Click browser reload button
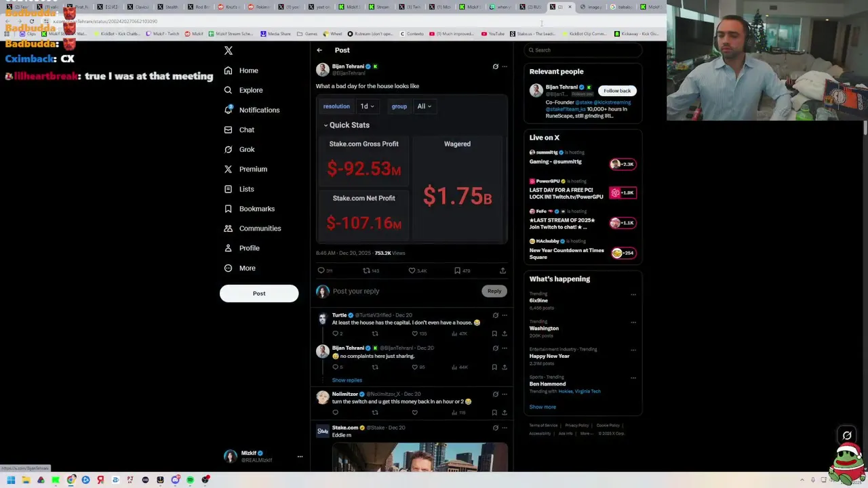This screenshot has height=488, width=868. click(31, 21)
